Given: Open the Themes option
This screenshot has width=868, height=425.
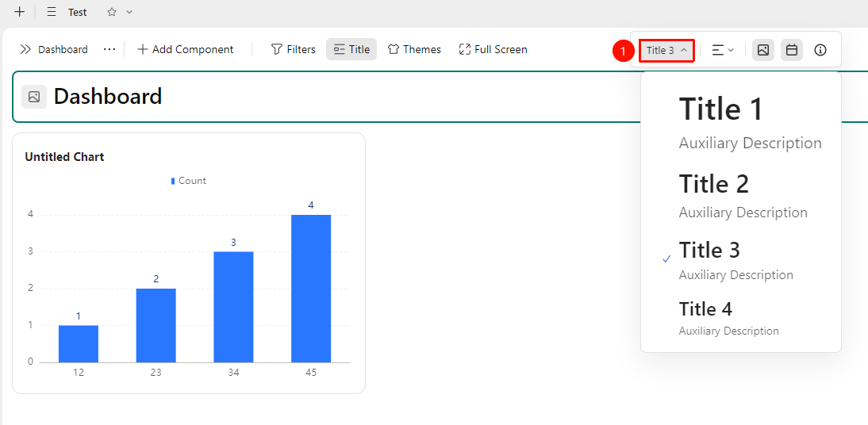Looking at the screenshot, I should 414,49.
